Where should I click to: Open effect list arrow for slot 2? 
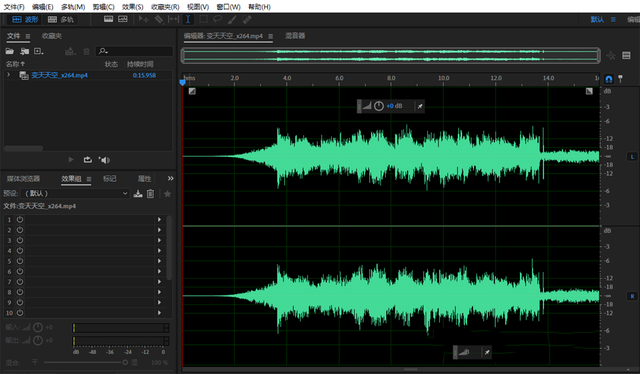160,230
